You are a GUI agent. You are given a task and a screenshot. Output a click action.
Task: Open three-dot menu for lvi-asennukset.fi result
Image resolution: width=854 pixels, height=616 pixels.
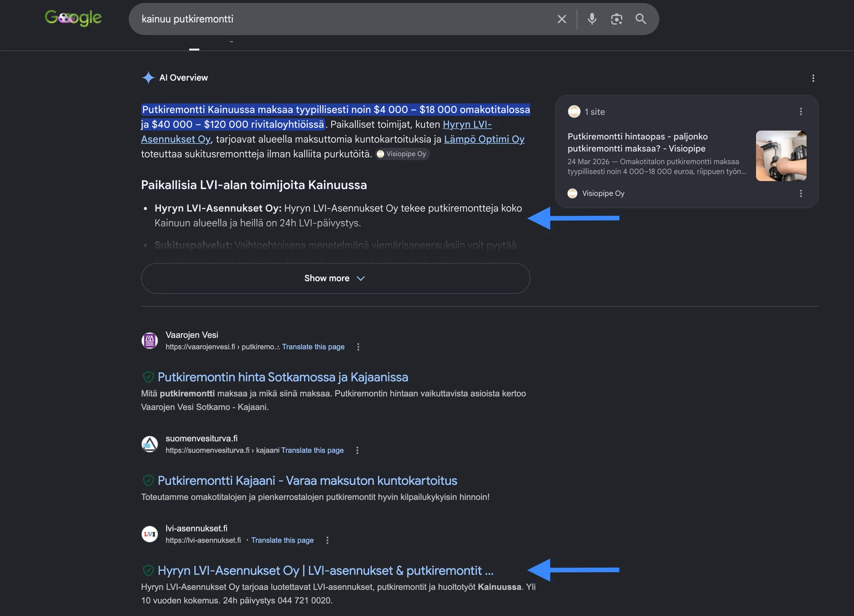tap(327, 540)
